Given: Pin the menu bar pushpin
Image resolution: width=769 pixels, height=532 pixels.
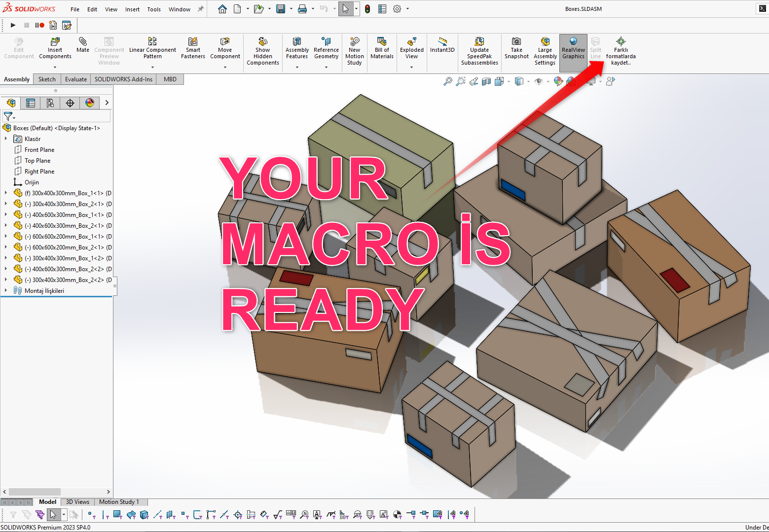Looking at the screenshot, I should tap(201, 9).
